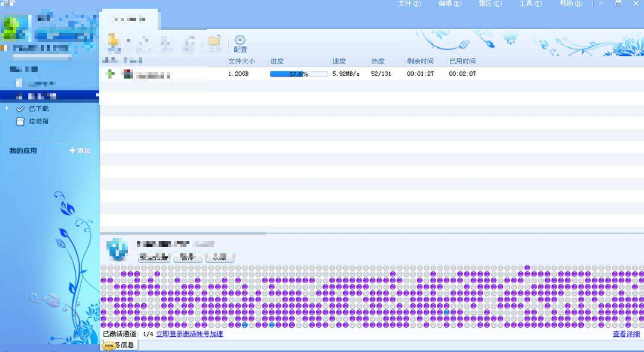Image resolution: width=644 pixels, height=352 pixels.
Task: Open the 工具(T) menu
Action: (x=531, y=3)
